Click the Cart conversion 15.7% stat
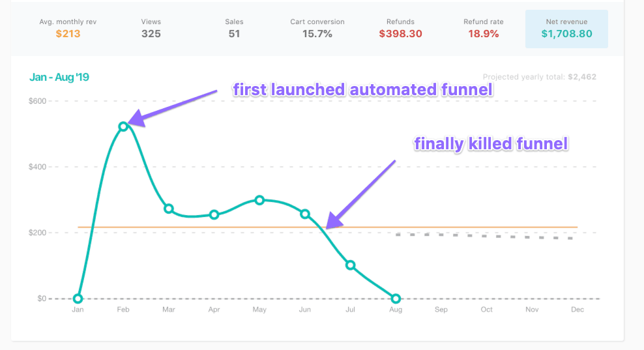 (317, 28)
